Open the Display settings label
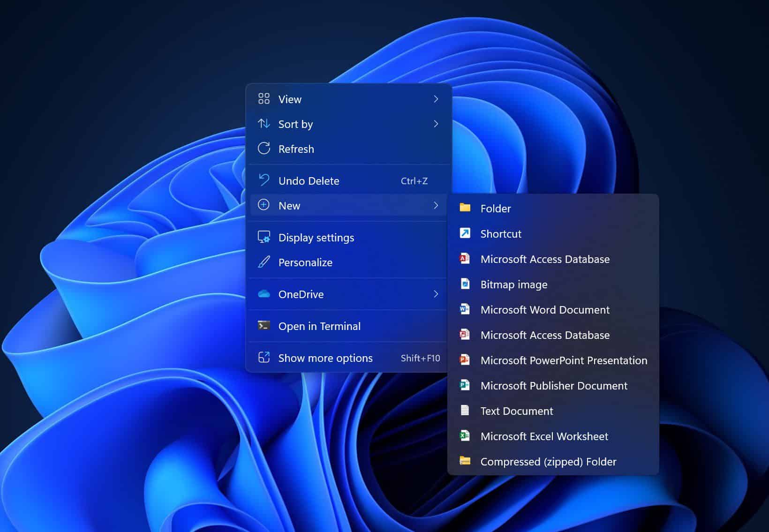Image resolution: width=769 pixels, height=532 pixels. coord(316,238)
